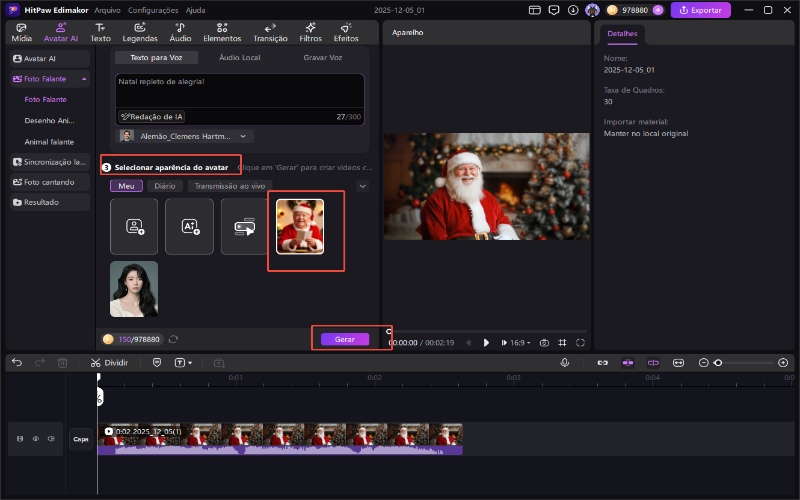The width and height of the screenshot is (800, 500).
Task: Open the Mídia panel
Action: click(x=21, y=33)
